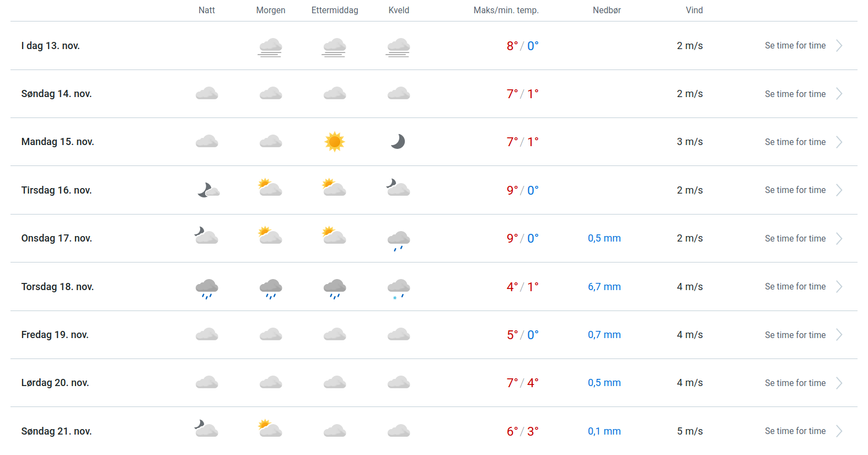
Task: Click the moon icon for Mandag evening
Action: pos(398,142)
